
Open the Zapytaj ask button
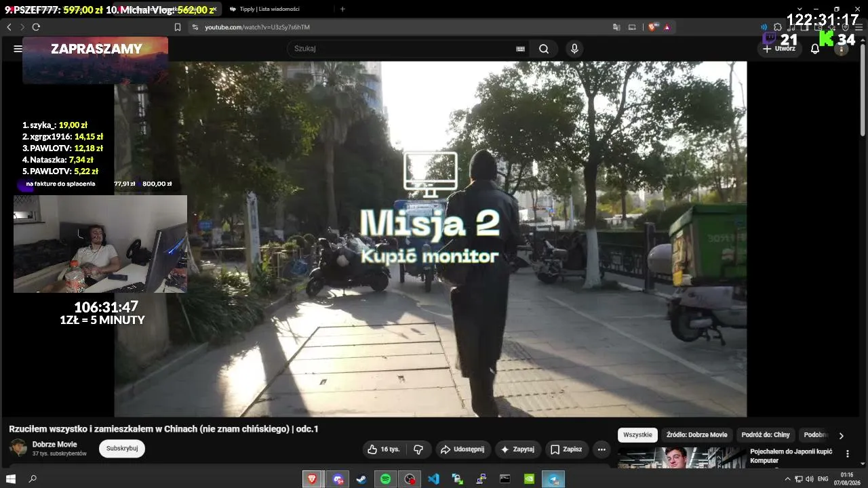tap(517, 449)
